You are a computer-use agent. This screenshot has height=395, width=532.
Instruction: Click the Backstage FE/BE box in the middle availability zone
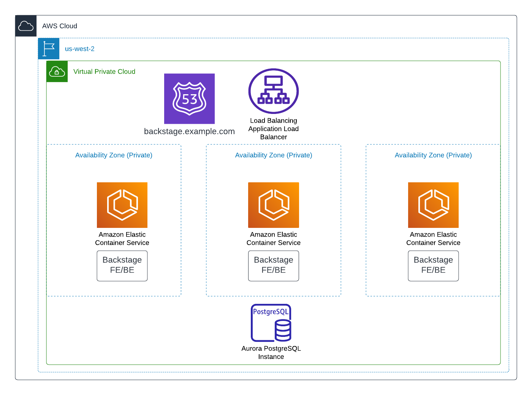(274, 266)
